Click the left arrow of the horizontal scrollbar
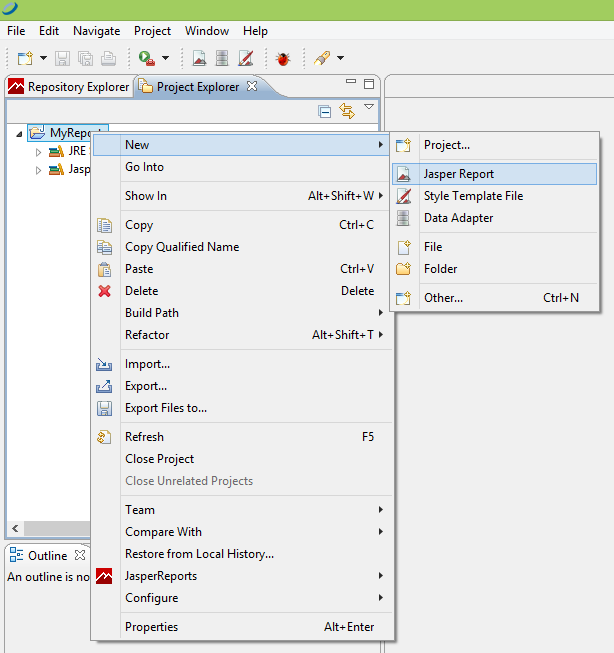Screen dimensions: 614x653 coord(15,528)
